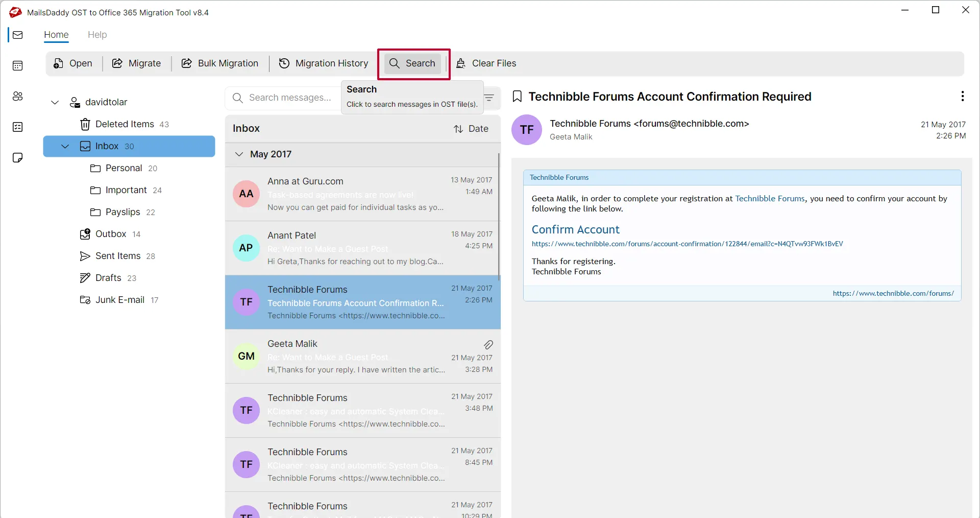Follow the Confirm Account link
This screenshot has height=518, width=980.
575,229
